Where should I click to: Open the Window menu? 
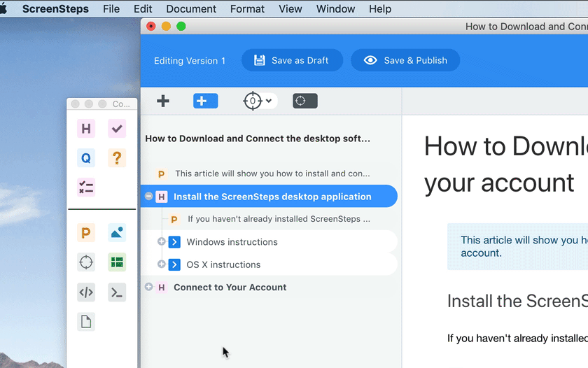tap(335, 8)
